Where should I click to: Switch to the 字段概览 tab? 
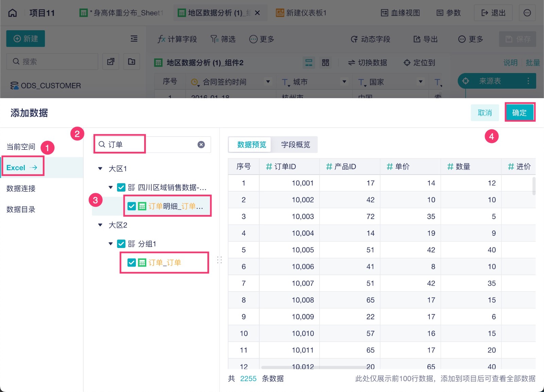click(295, 145)
